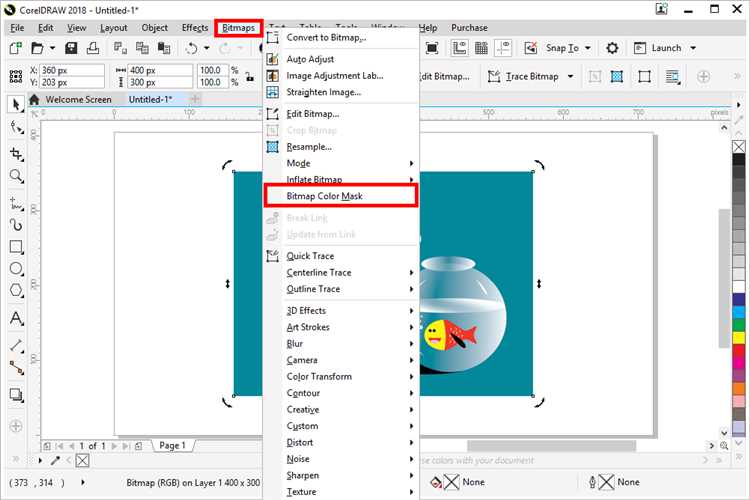Open the Options gear icon
This screenshot has height=500, width=750.
[x=612, y=48]
